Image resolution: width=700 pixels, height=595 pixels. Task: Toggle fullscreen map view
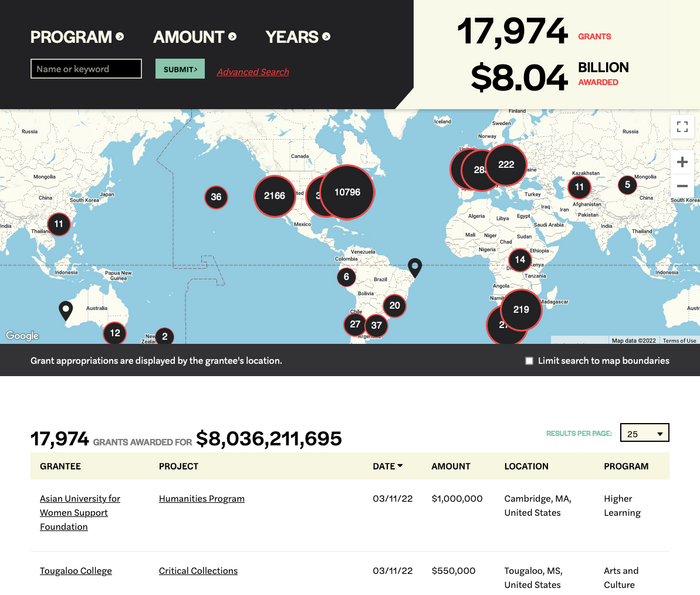coord(682,127)
